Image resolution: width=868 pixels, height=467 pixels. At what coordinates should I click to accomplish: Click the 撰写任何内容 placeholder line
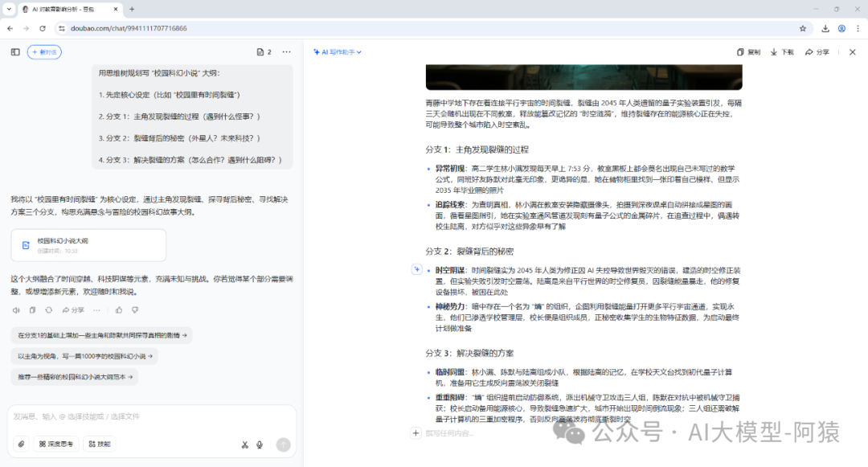(449, 433)
